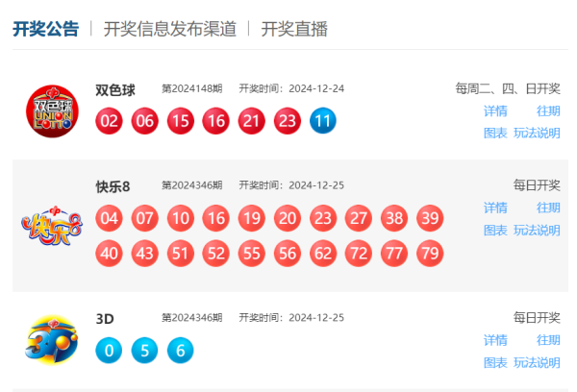Click draw date 2024-12-24
Image resolution: width=577 pixels, height=392 pixels.
click(x=316, y=88)
